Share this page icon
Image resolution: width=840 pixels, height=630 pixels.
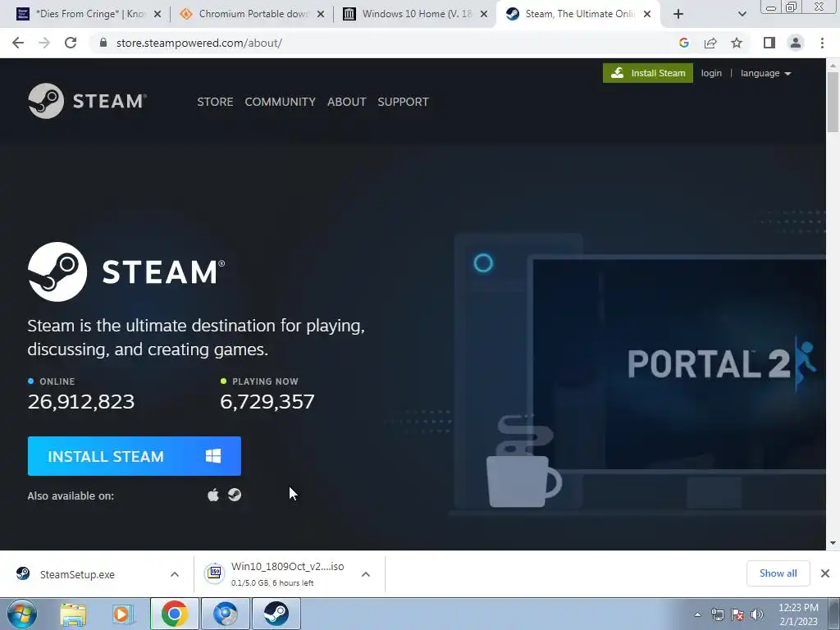coord(710,43)
